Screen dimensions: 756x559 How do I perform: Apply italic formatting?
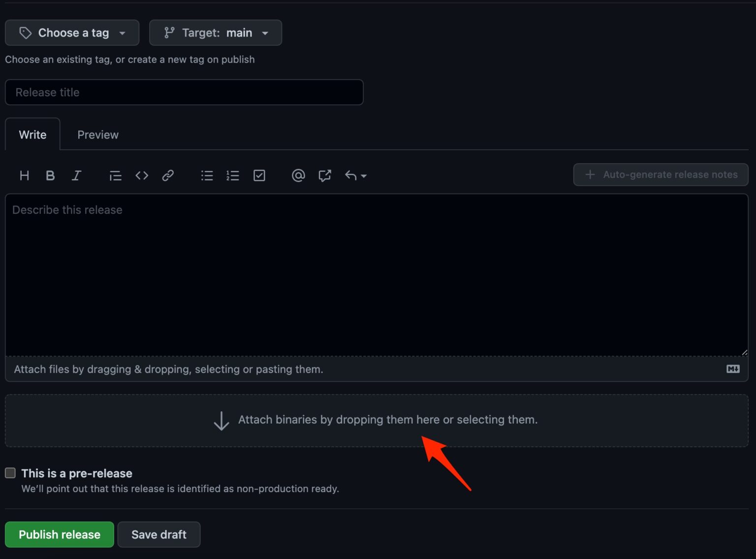coord(77,175)
